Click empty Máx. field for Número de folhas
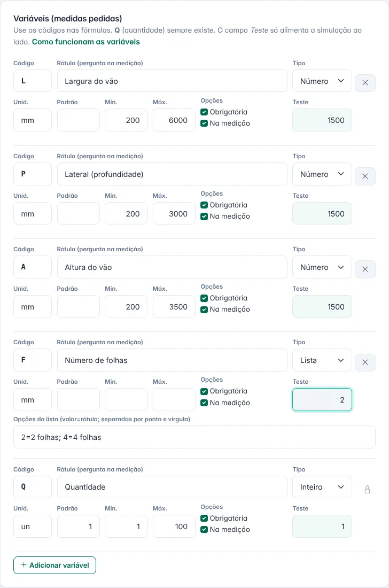389x588 pixels. pos(174,400)
